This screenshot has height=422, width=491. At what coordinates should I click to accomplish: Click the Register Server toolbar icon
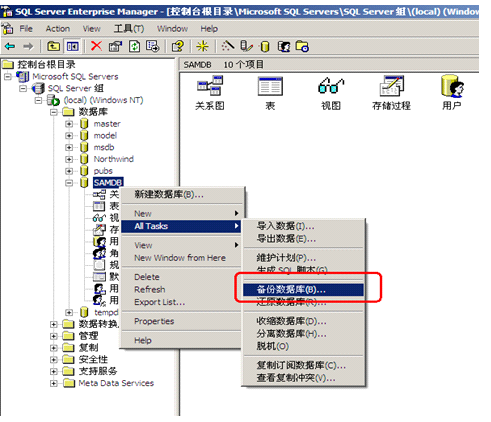pyautogui.click(x=247, y=46)
